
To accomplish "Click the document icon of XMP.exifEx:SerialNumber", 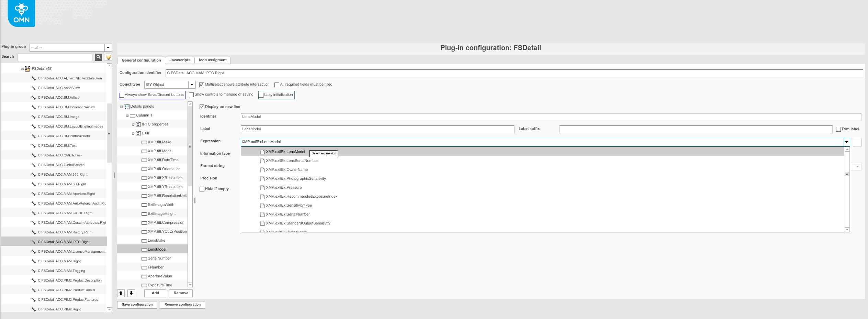I will [x=262, y=214].
